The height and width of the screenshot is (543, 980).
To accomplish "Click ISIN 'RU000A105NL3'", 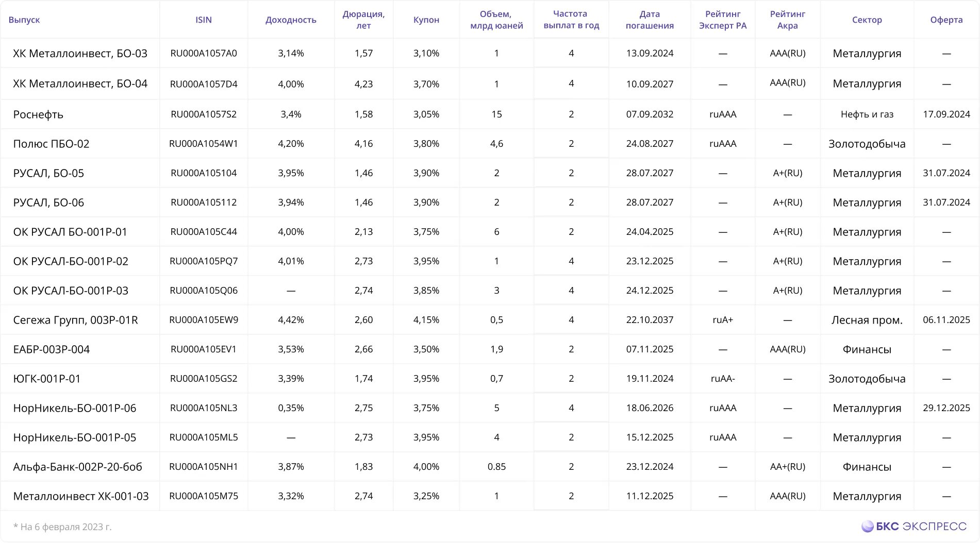I will 204,408.
